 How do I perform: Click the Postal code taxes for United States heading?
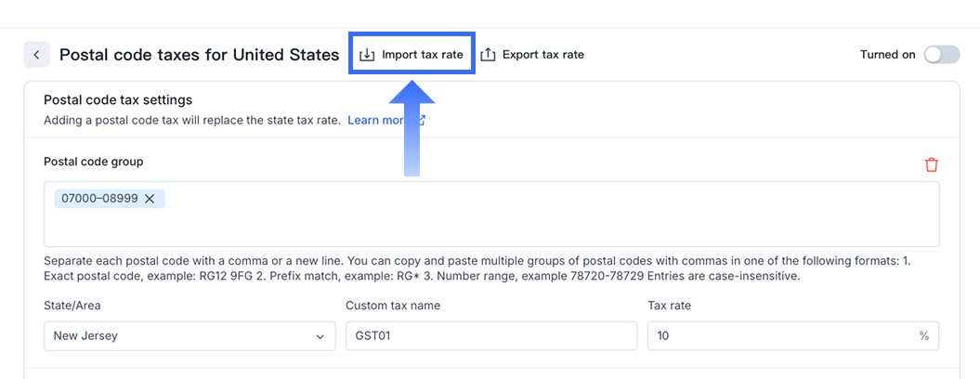point(200,55)
